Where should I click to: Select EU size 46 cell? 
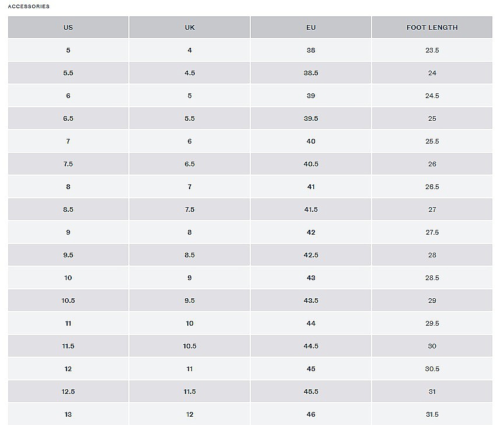[x=311, y=414]
